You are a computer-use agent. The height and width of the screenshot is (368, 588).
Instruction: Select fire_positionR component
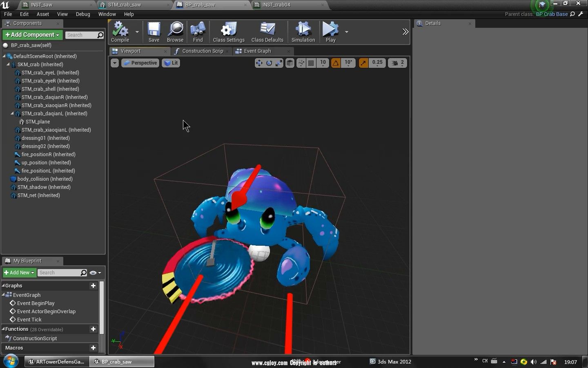[x=48, y=155]
